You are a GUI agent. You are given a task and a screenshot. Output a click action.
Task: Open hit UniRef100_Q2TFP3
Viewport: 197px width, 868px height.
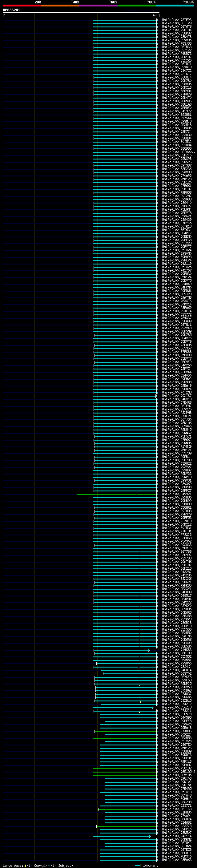click(x=176, y=20)
